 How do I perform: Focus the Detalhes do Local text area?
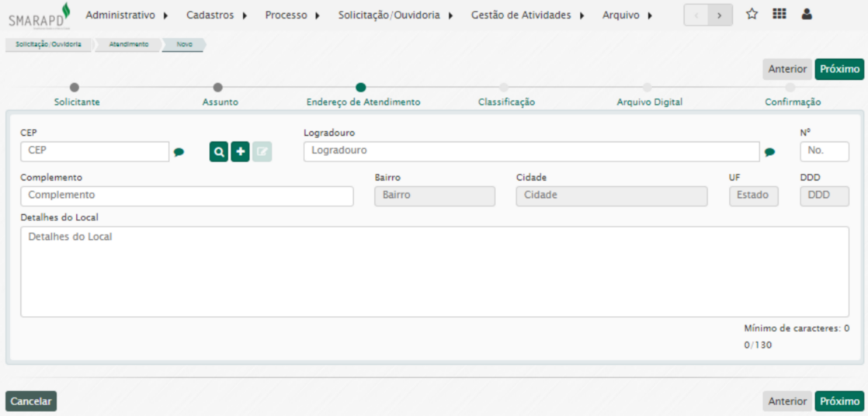click(x=435, y=272)
